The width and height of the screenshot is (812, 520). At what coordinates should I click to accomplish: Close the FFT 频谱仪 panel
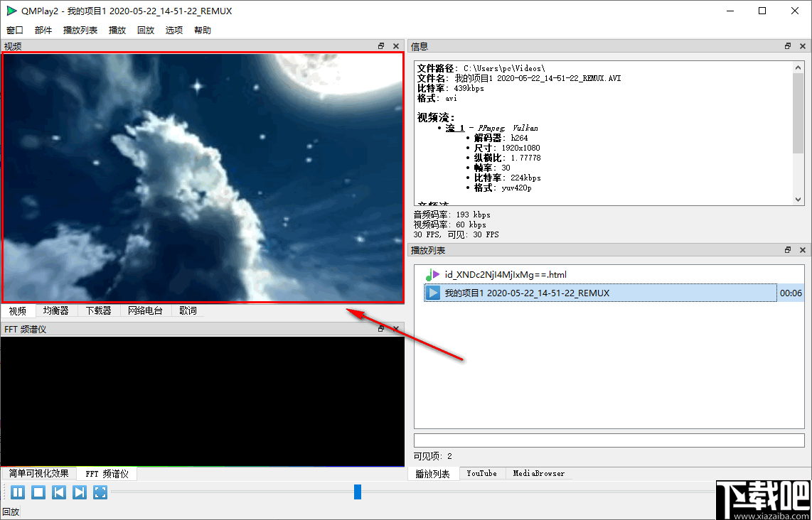(x=395, y=328)
